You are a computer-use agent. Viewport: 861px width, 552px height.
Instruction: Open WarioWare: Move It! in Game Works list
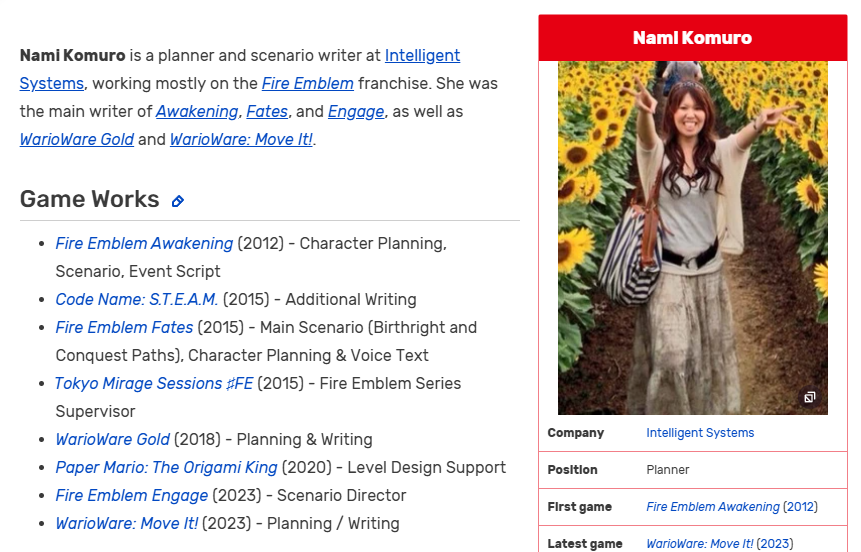[x=127, y=523]
